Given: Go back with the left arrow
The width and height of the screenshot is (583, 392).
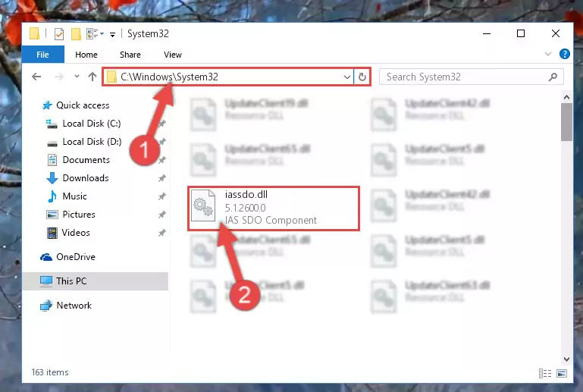Looking at the screenshot, I should 36,77.
